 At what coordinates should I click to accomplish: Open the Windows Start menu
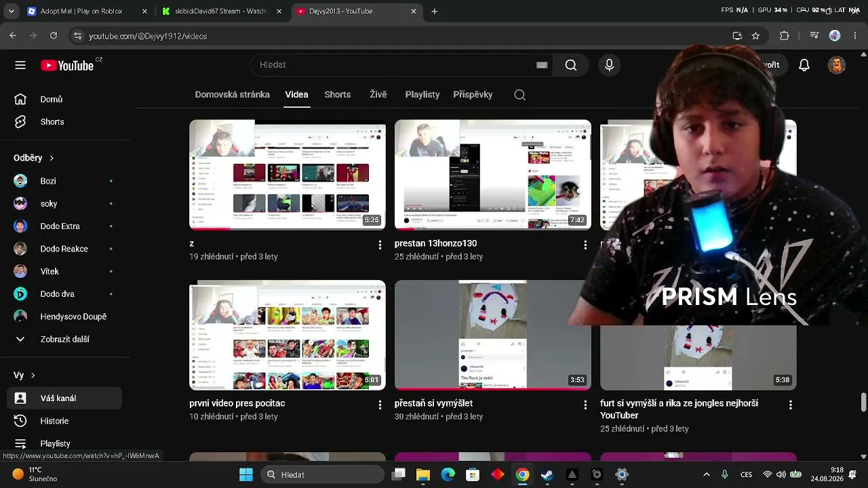pos(245,474)
